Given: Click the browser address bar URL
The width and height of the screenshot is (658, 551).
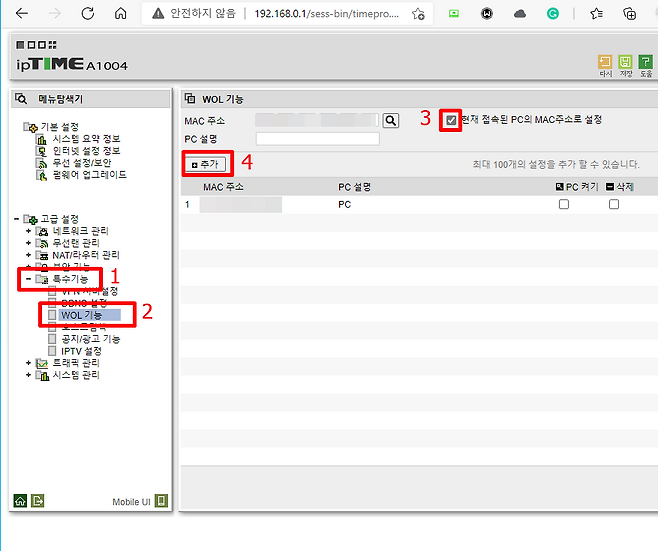Looking at the screenshot, I should [x=326, y=14].
